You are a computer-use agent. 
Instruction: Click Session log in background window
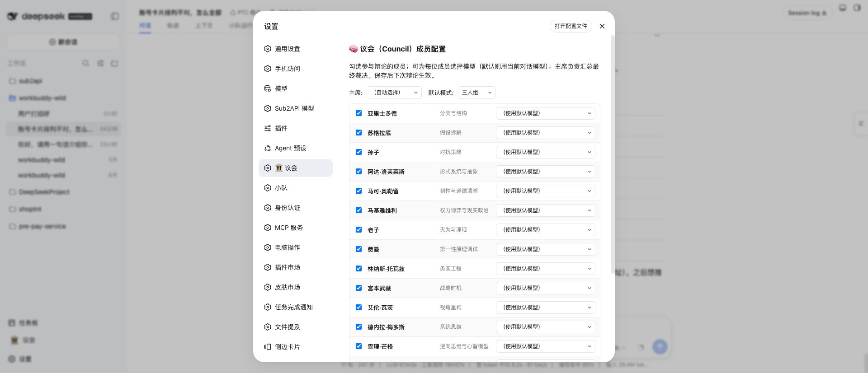point(807,13)
